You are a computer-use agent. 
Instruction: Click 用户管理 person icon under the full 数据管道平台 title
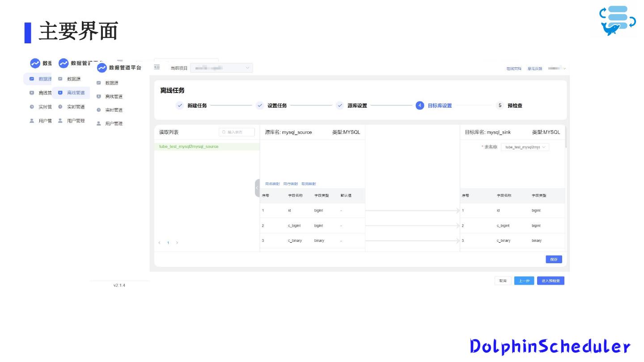click(x=99, y=123)
